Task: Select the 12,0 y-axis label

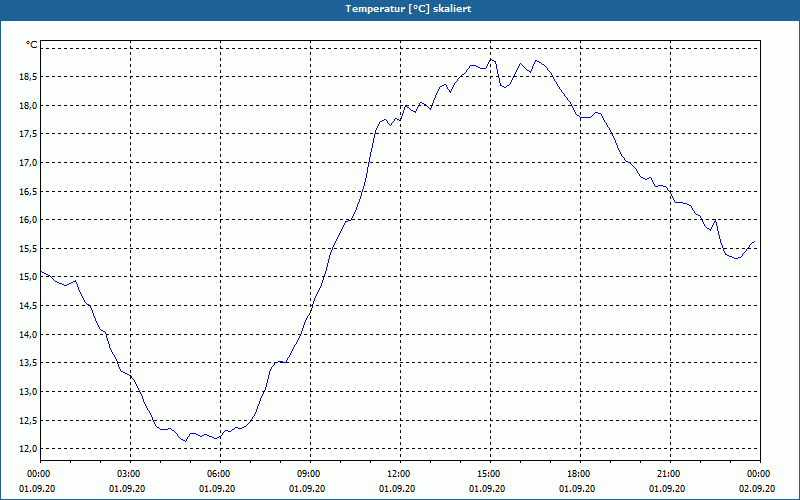Action: pyautogui.click(x=29, y=448)
